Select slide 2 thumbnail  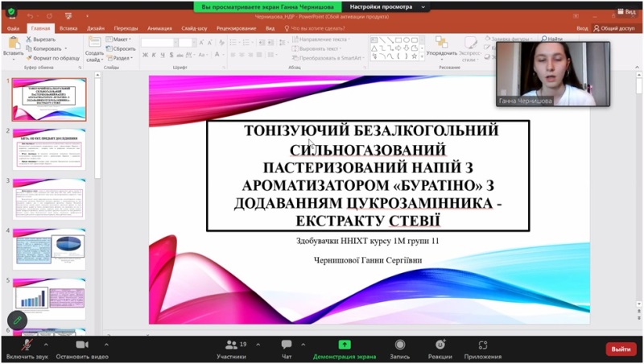pyautogui.click(x=49, y=149)
